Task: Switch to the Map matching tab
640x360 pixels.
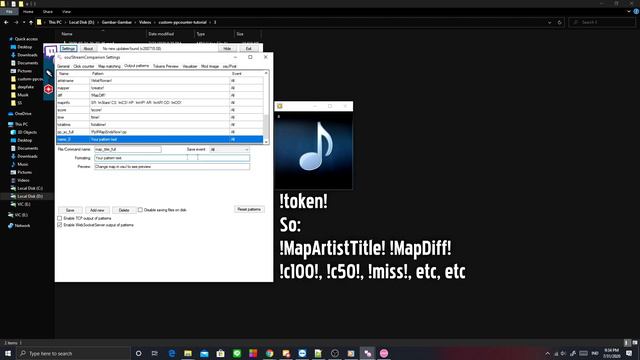Action: point(109,66)
